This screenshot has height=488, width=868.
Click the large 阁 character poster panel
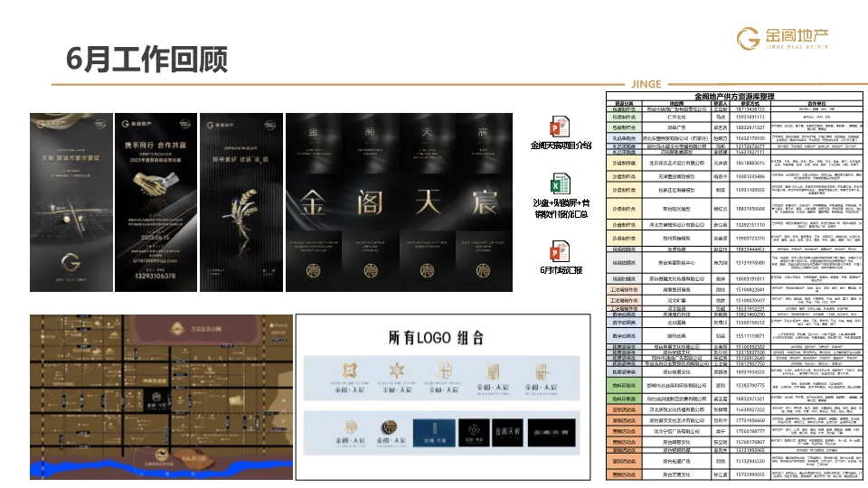click(x=370, y=202)
